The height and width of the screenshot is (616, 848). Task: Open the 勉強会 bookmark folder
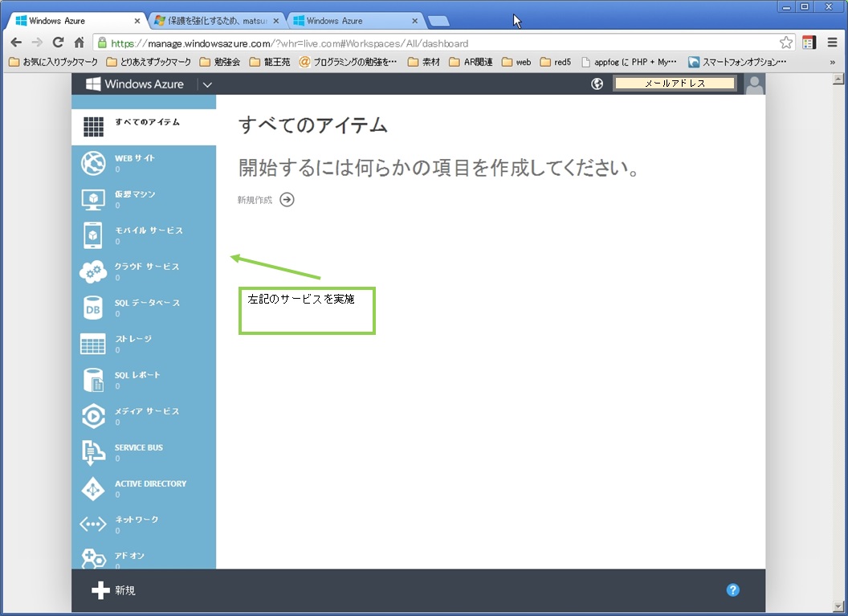219,62
